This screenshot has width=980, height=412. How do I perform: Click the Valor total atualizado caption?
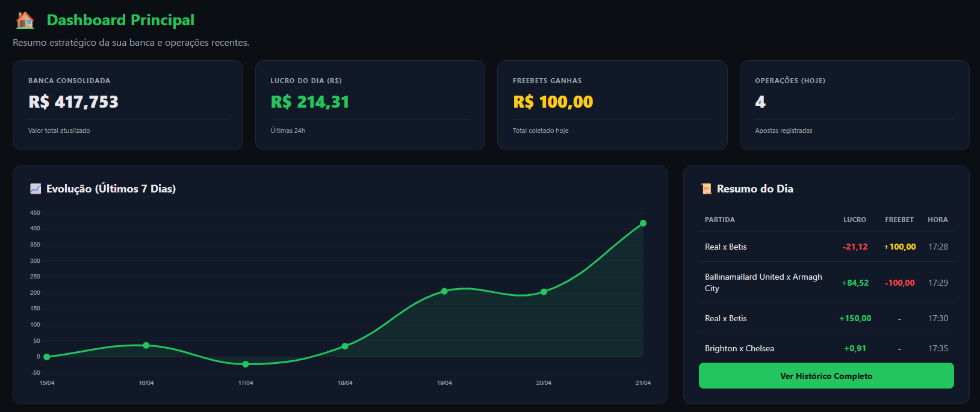pyautogui.click(x=59, y=131)
